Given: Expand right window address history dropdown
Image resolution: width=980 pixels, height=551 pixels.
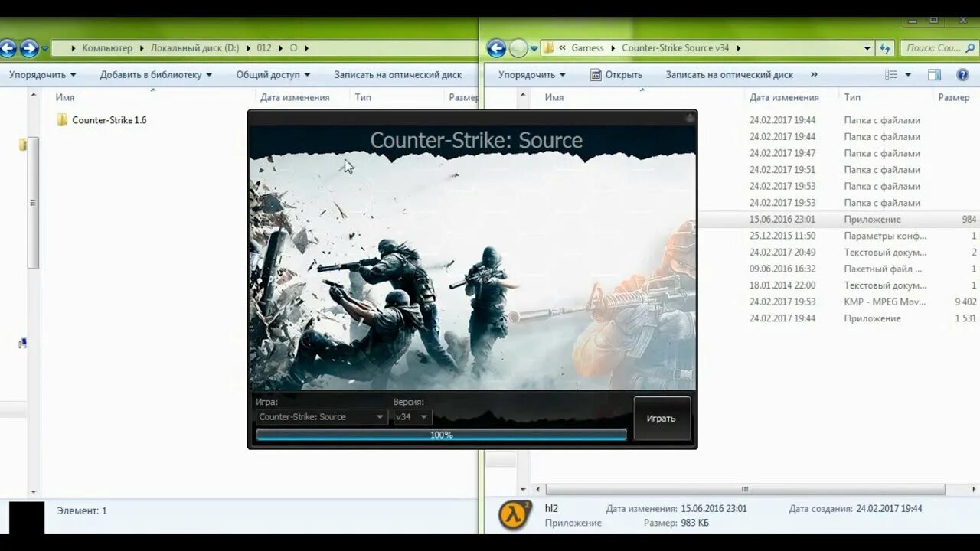Looking at the screenshot, I should [x=867, y=48].
